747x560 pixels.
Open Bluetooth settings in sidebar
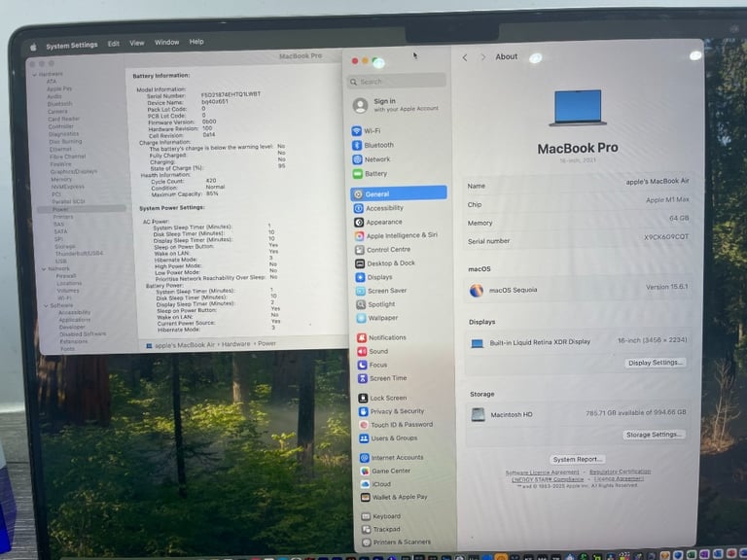[373, 145]
